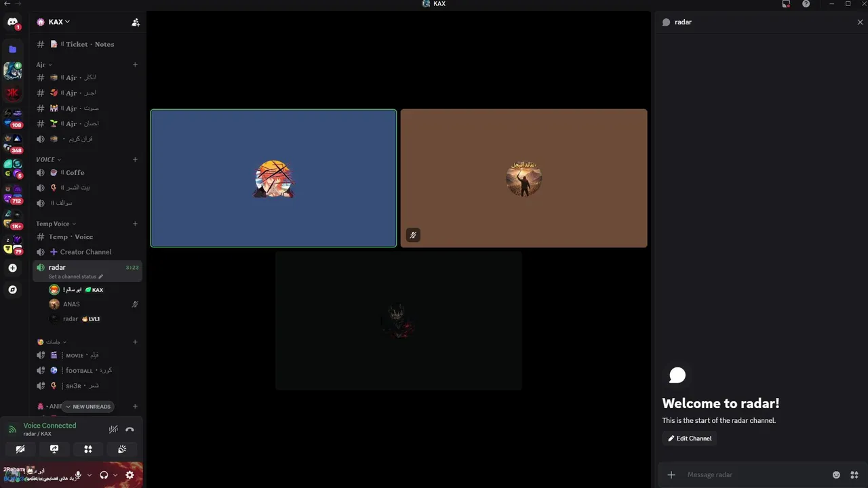
Task: Open server folder with 1K+ badge
Action: point(12,220)
